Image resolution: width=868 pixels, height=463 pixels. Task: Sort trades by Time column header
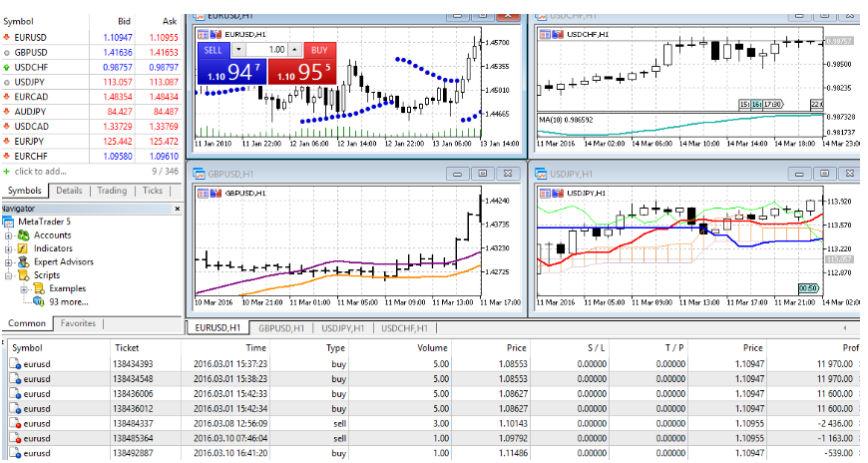point(256,348)
